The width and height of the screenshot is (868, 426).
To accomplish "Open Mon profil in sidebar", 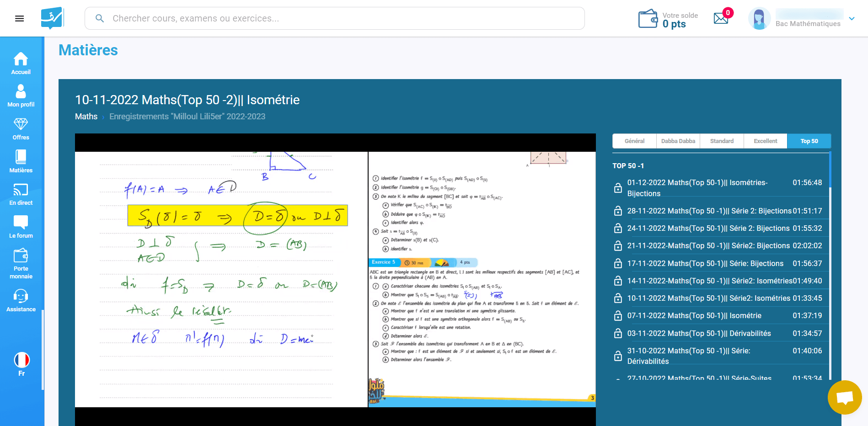I will point(21,92).
